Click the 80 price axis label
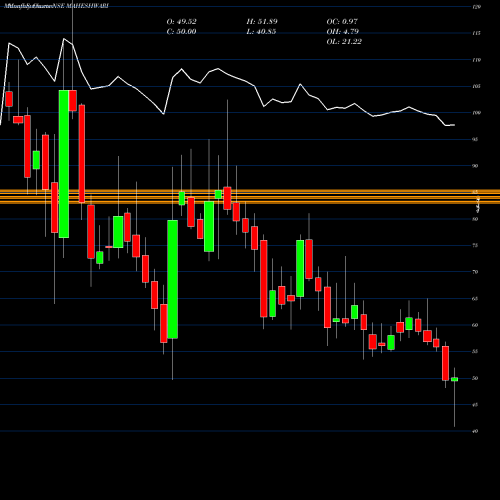Image resolution: width=500 pixels, height=500 pixels. click(475, 219)
